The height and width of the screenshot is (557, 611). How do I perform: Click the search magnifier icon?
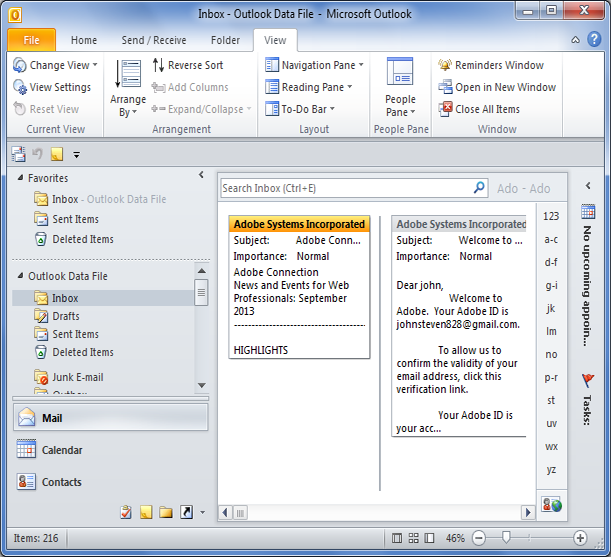[479, 188]
